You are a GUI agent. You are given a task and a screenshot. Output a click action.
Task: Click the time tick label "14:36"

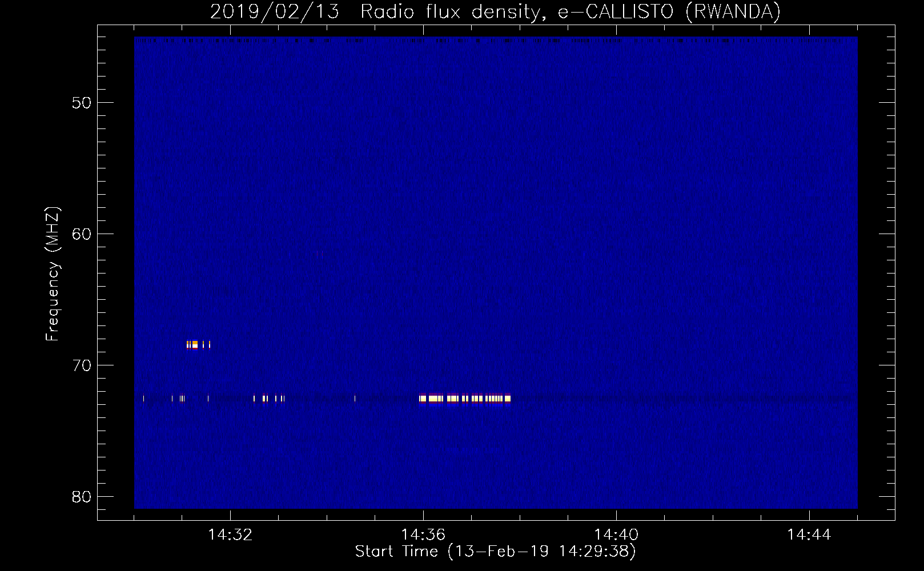point(423,534)
